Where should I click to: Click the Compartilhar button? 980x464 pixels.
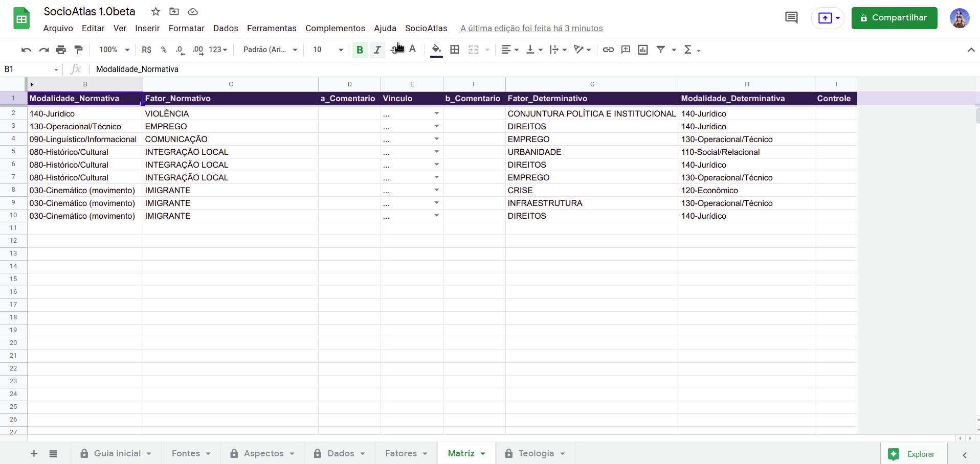point(894,18)
